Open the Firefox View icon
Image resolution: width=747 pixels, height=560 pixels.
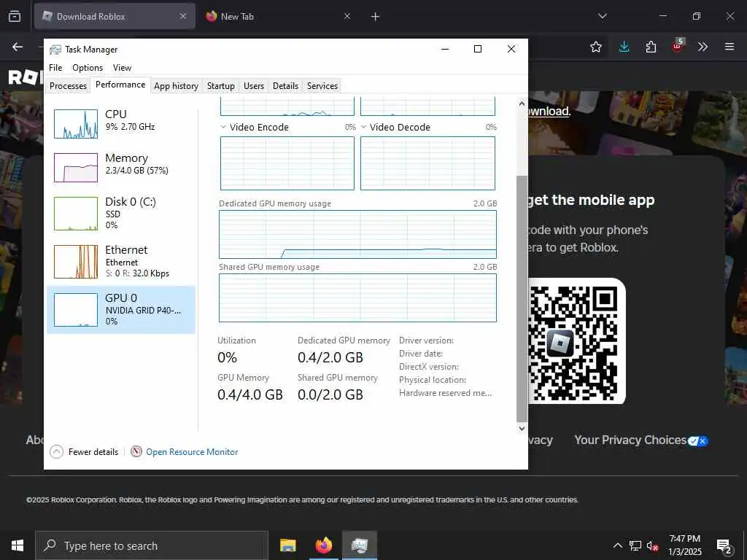pos(15,16)
